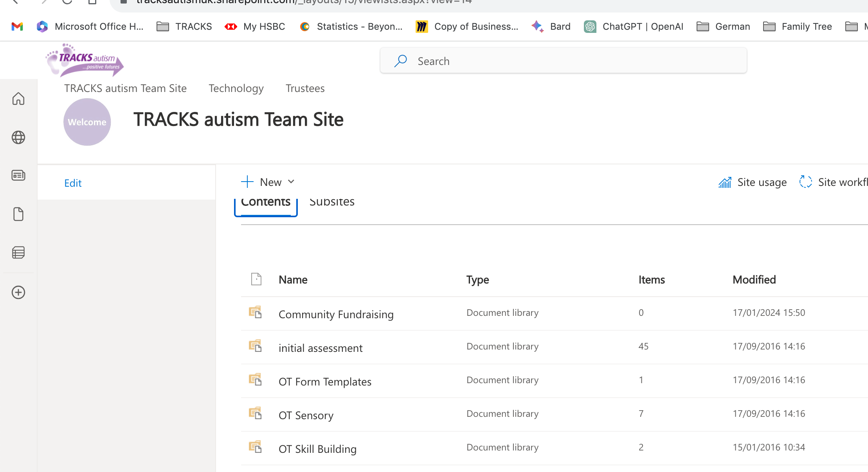868x472 pixels.
Task: Open the initial assessment library
Action: [x=321, y=348]
